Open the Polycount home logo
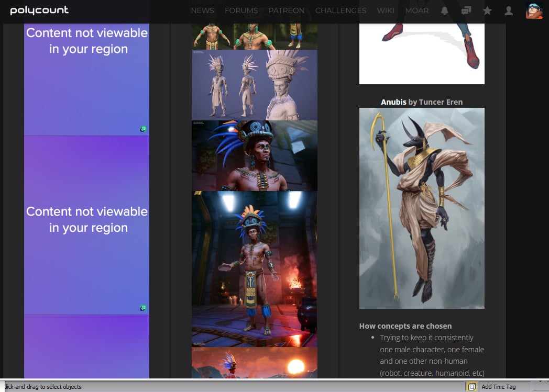Screen dimensions: 549x392 pyautogui.click(x=39, y=10)
